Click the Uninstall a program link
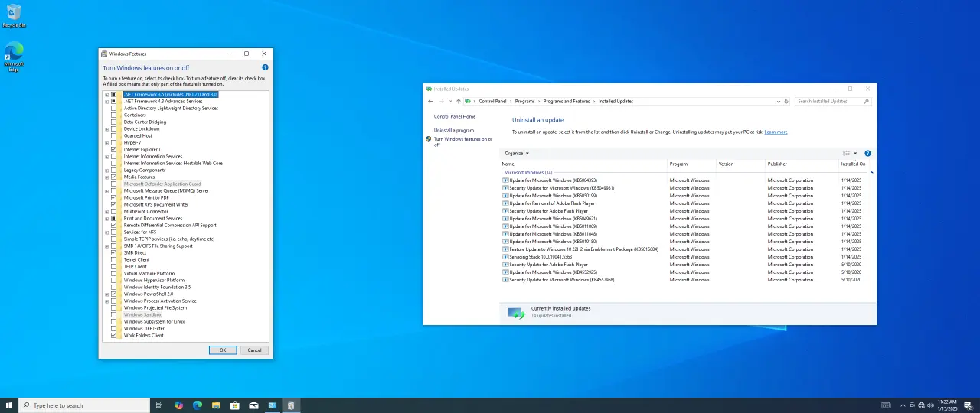 point(454,130)
